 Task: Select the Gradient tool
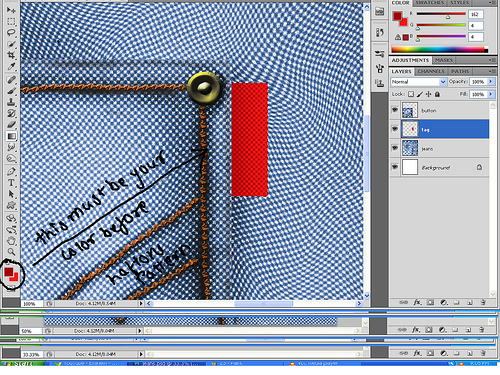click(x=11, y=136)
